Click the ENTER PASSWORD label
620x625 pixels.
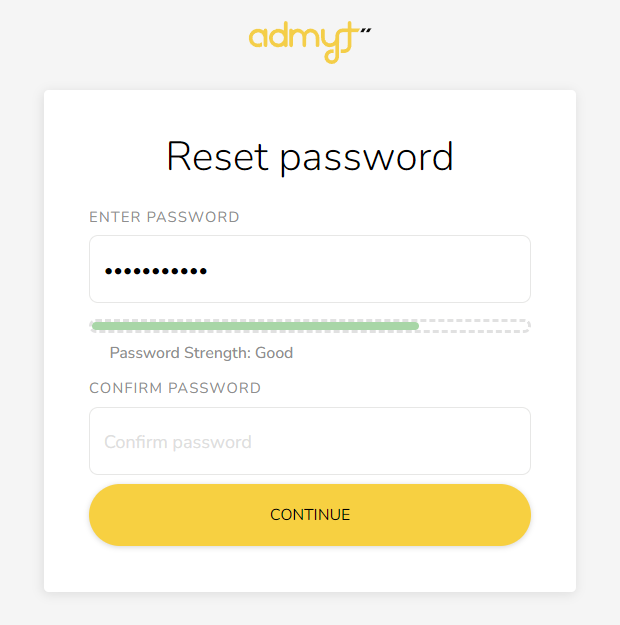[164, 217]
